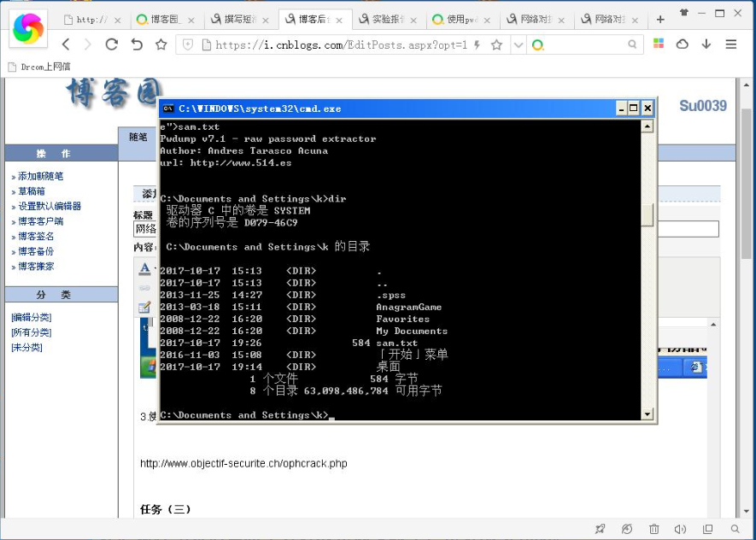Viewport: 756px width, 540px height.
Task: Switch to the 使用pwd tab
Action: [x=463, y=20]
